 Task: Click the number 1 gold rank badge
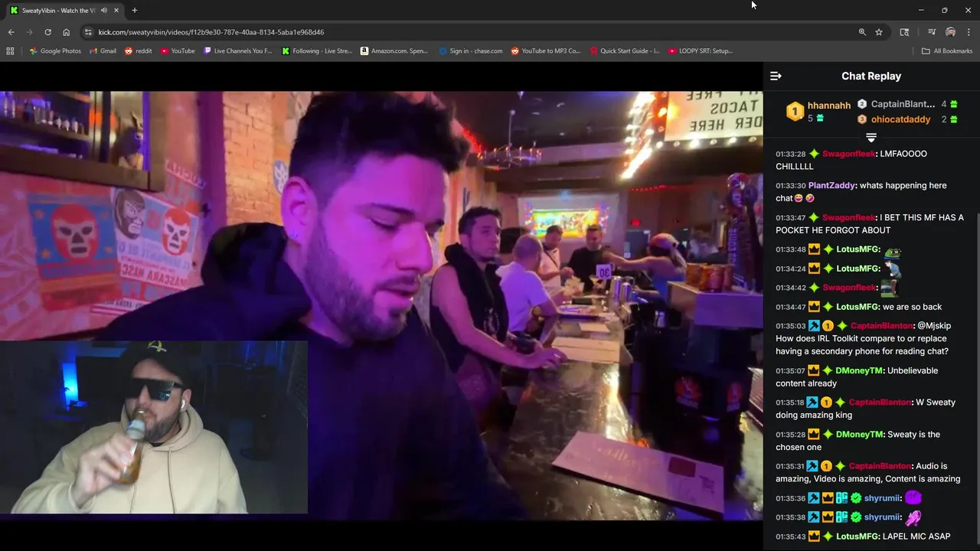coord(795,112)
